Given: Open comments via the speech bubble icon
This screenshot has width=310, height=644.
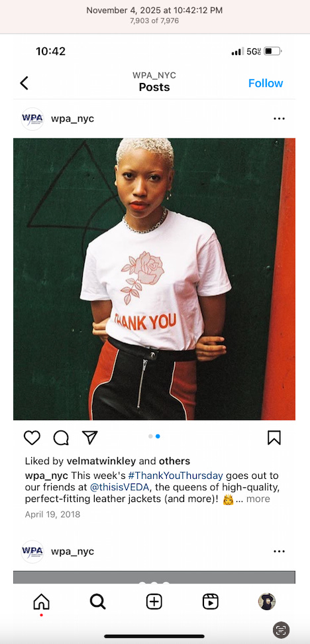Looking at the screenshot, I should pyautogui.click(x=61, y=438).
